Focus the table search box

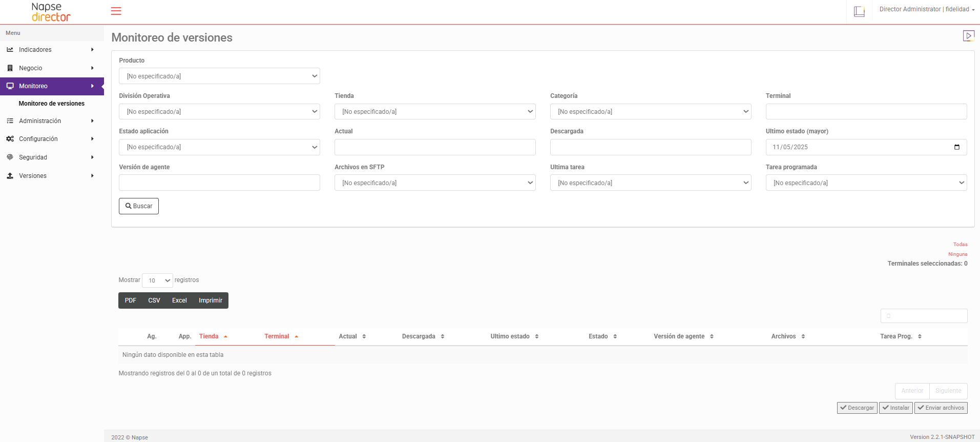tap(924, 316)
